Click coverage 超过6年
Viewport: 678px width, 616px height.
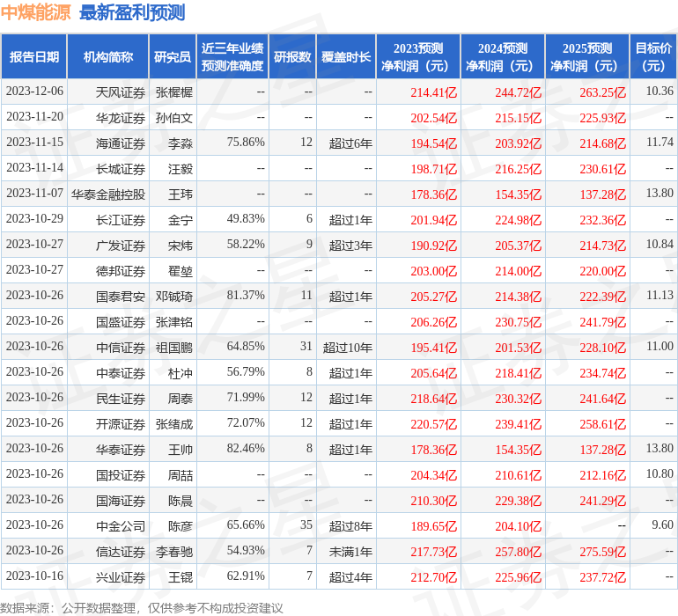(350, 143)
